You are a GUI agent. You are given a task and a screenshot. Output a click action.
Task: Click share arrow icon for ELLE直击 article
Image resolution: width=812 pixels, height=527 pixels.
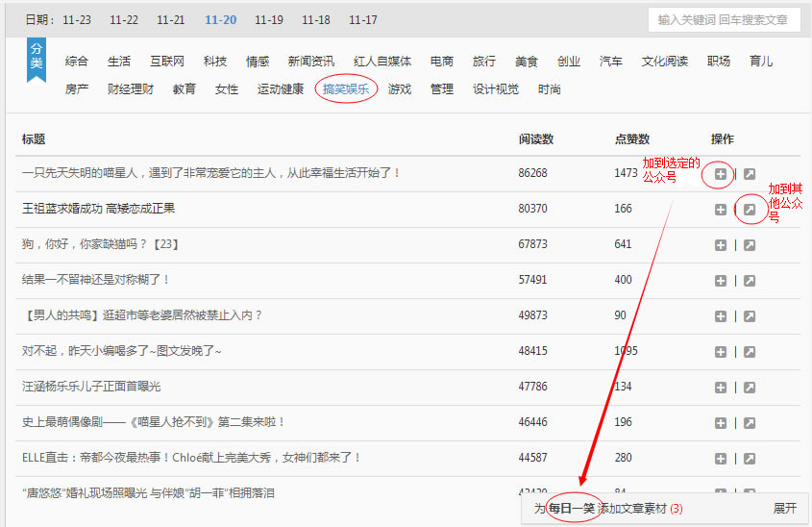pos(750,459)
